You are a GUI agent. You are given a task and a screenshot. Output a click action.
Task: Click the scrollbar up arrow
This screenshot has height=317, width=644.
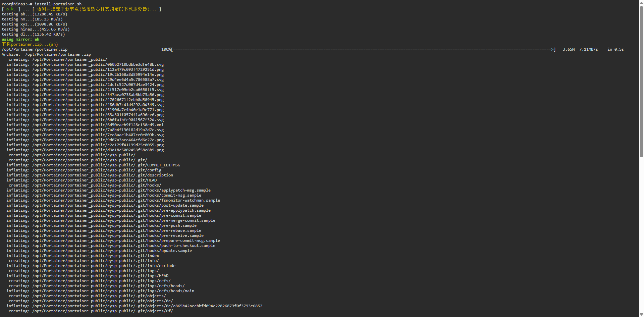coord(641,2)
